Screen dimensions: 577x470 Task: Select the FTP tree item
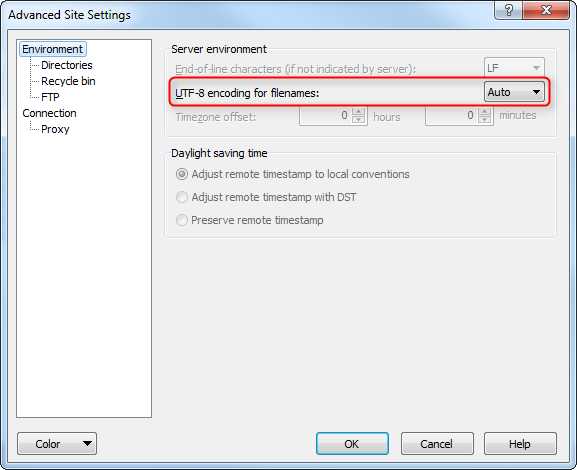tap(50, 97)
